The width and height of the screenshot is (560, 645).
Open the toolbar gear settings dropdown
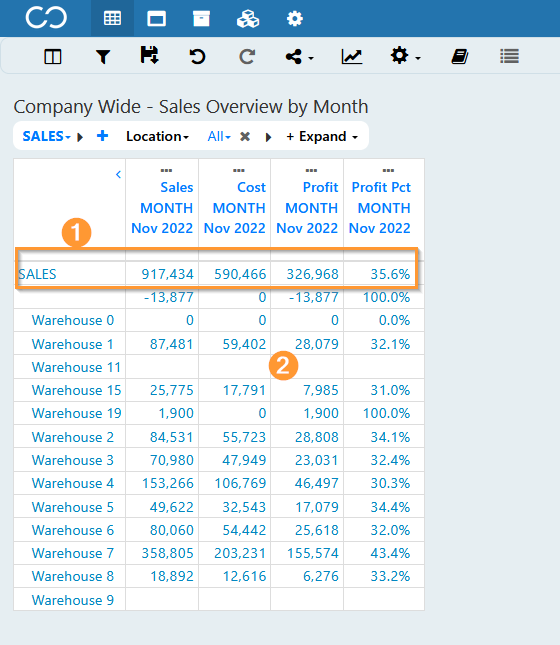point(405,56)
